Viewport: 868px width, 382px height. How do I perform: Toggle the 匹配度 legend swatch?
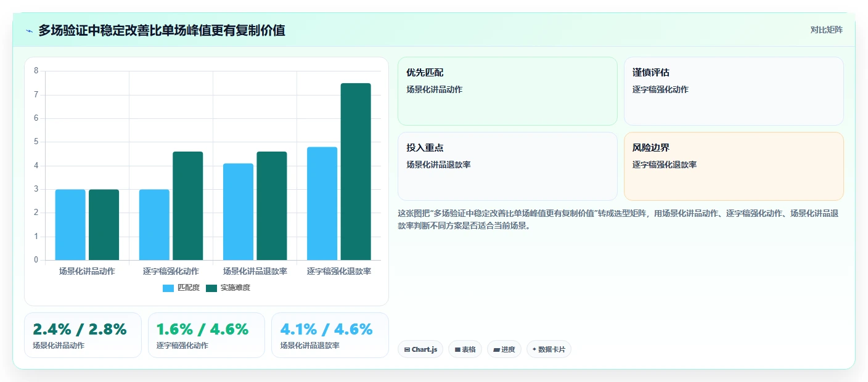169,288
